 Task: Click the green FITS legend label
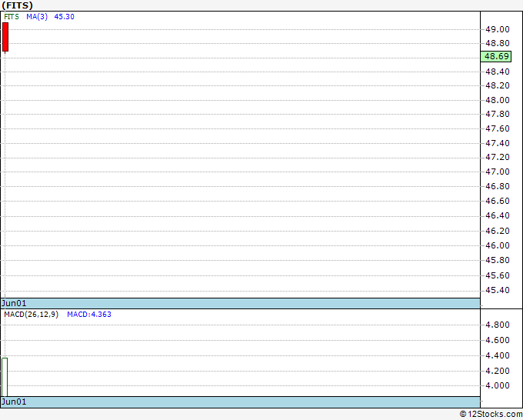12,17
